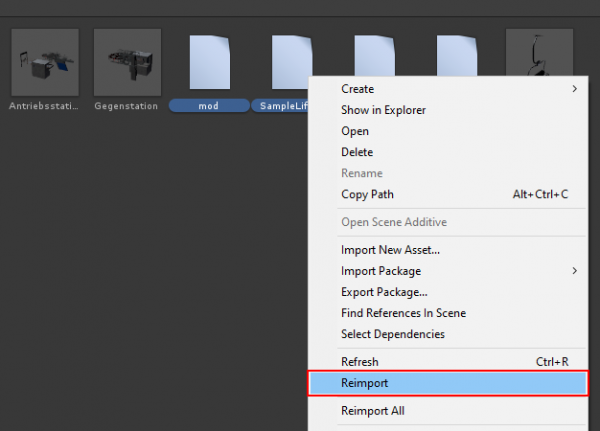Viewport: 600px width, 431px height.
Task: Select the rightmost 3D model thumbnail
Action: pos(539,60)
